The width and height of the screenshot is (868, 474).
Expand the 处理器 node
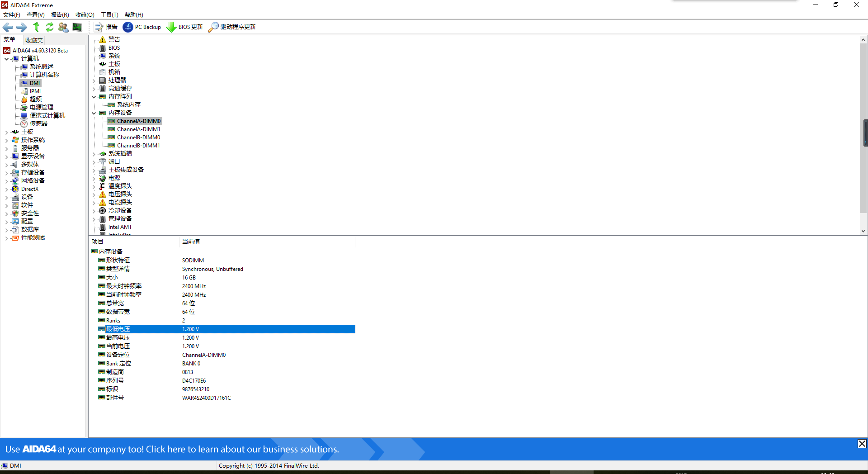click(94, 81)
